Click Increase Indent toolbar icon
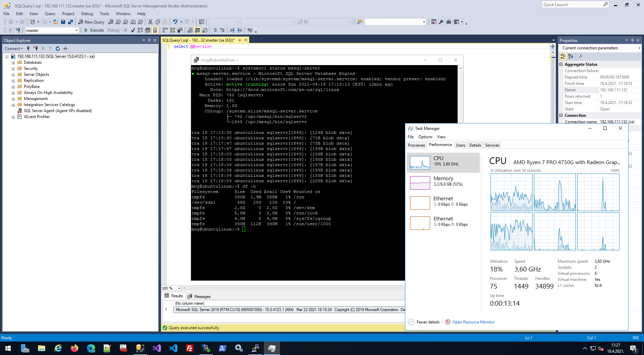Screen dimensions: 644x355 (240, 30)
